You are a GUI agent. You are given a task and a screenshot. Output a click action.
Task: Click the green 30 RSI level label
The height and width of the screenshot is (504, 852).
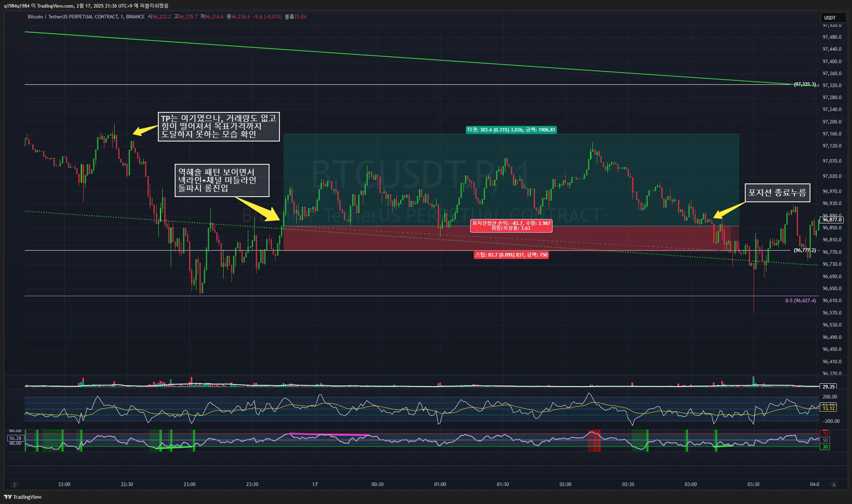(x=825, y=447)
